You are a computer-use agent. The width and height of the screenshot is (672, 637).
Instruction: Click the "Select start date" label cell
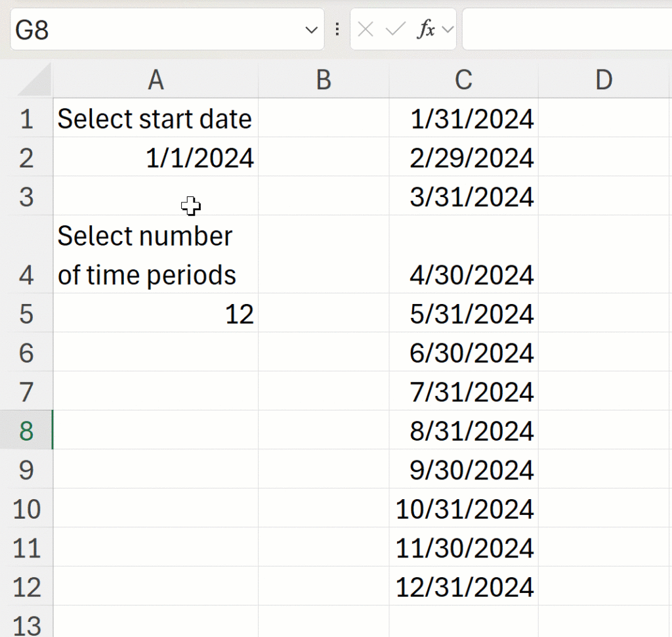156,120
